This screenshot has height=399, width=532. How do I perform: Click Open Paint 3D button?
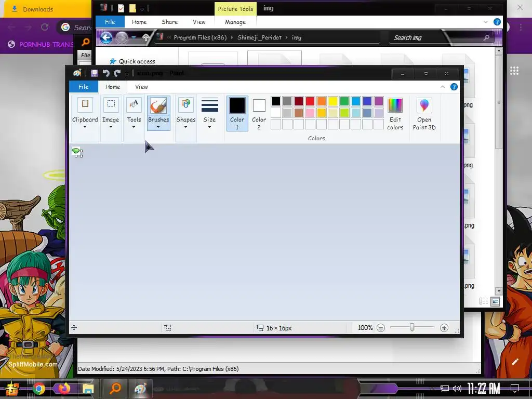pos(424,114)
